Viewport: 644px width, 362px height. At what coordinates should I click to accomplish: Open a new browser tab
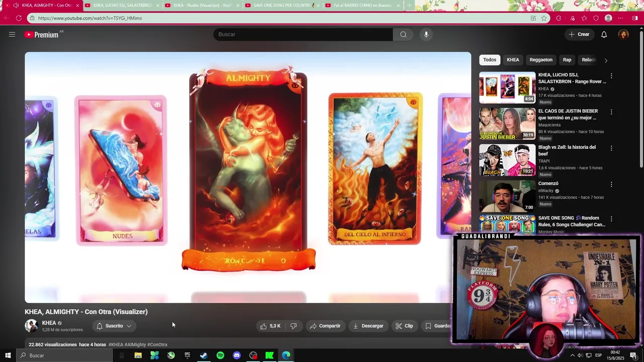tap(409, 6)
